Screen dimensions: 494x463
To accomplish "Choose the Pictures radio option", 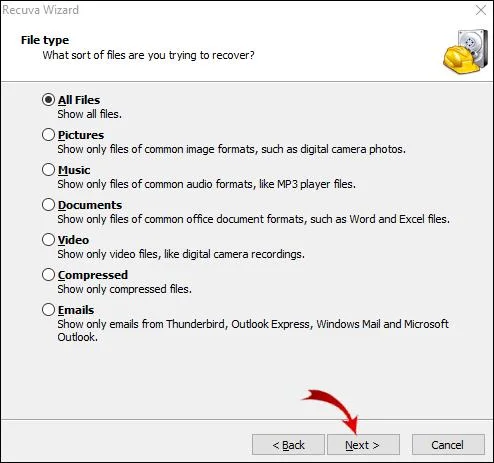I will (48, 135).
